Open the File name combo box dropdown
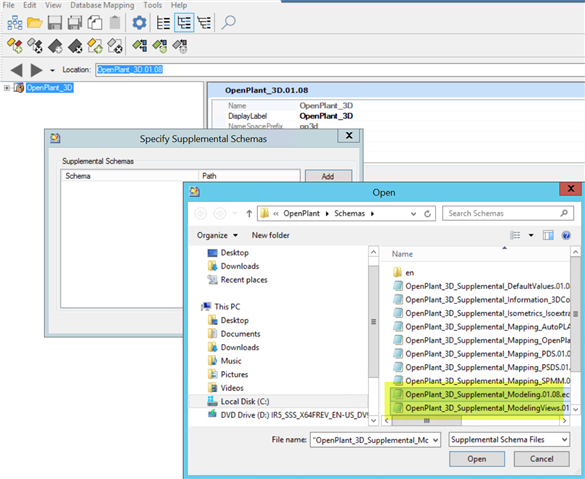The image size is (585, 479). pyautogui.click(x=435, y=441)
